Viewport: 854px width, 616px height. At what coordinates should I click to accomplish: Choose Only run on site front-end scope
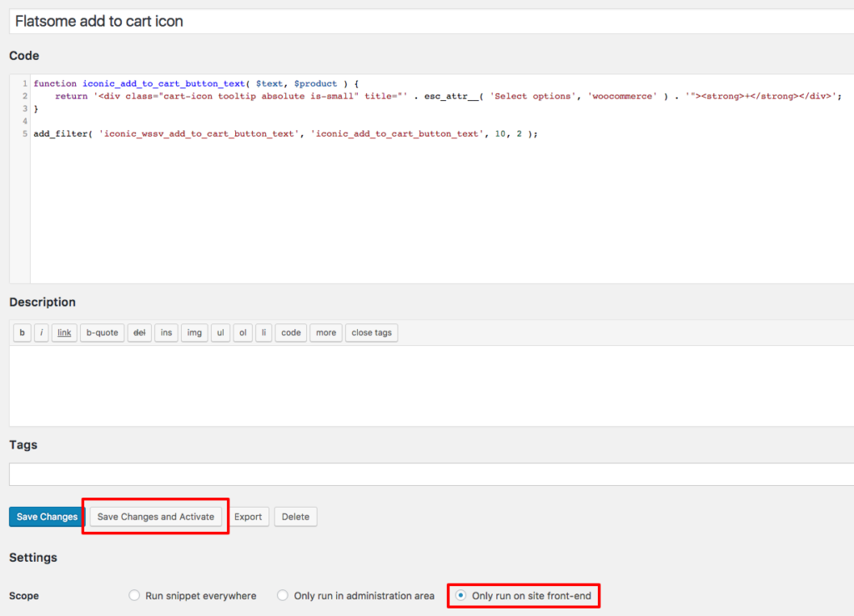point(461,595)
